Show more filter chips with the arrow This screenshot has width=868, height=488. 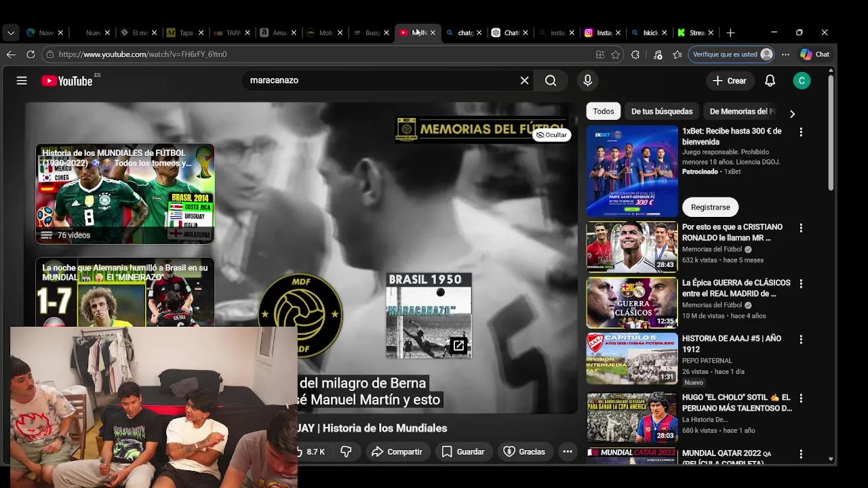tap(792, 113)
